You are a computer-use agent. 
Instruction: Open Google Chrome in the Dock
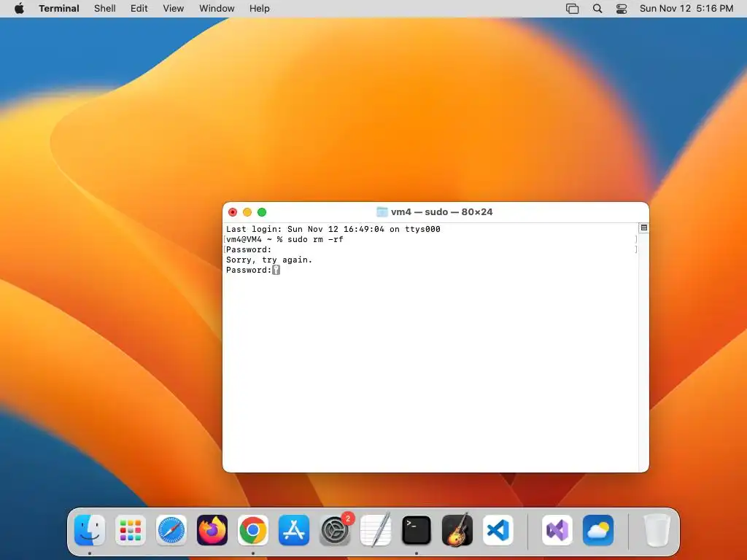pyautogui.click(x=253, y=530)
